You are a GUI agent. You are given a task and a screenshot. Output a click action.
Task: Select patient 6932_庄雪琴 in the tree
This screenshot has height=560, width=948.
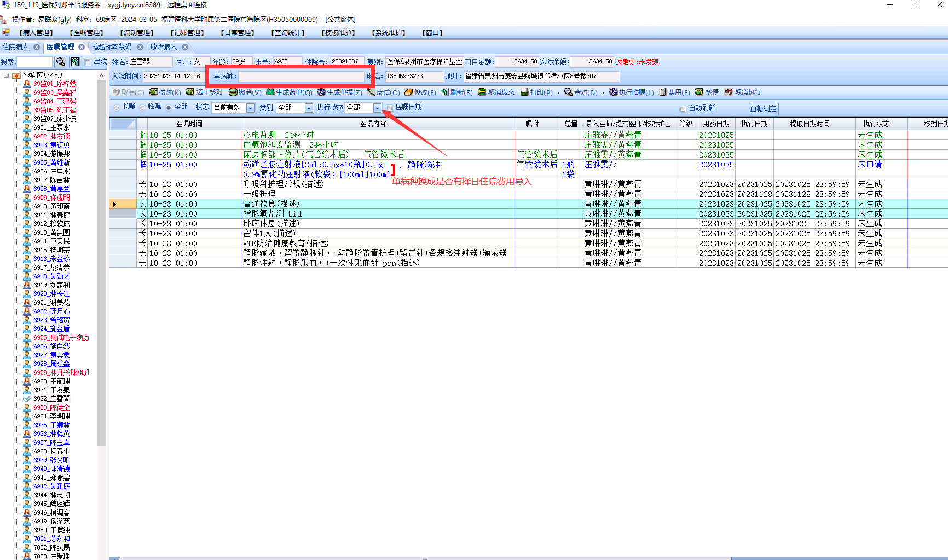click(51, 399)
